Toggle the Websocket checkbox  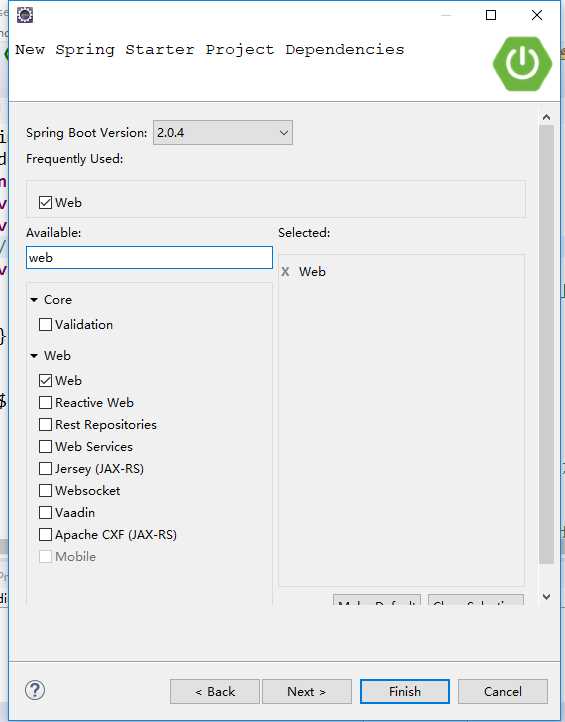pos(46,490)
